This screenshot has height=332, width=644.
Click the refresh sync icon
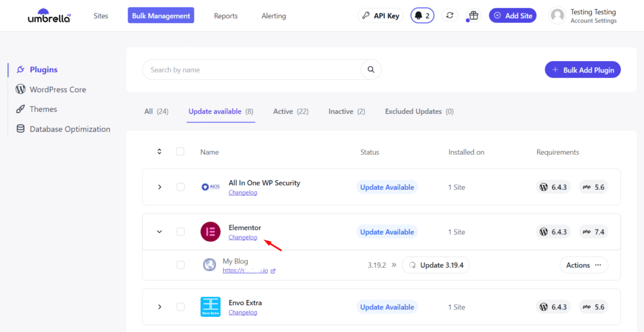[450, 16]
